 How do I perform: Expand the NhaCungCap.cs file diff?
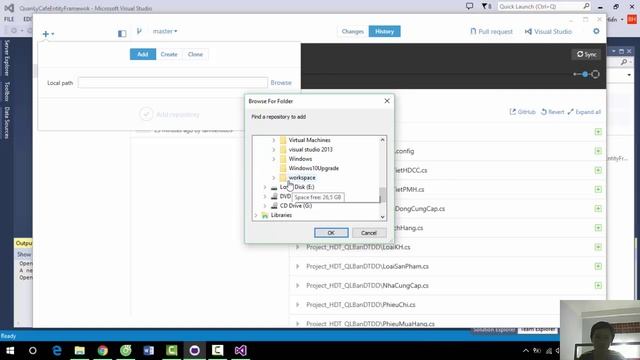point(298,285)
